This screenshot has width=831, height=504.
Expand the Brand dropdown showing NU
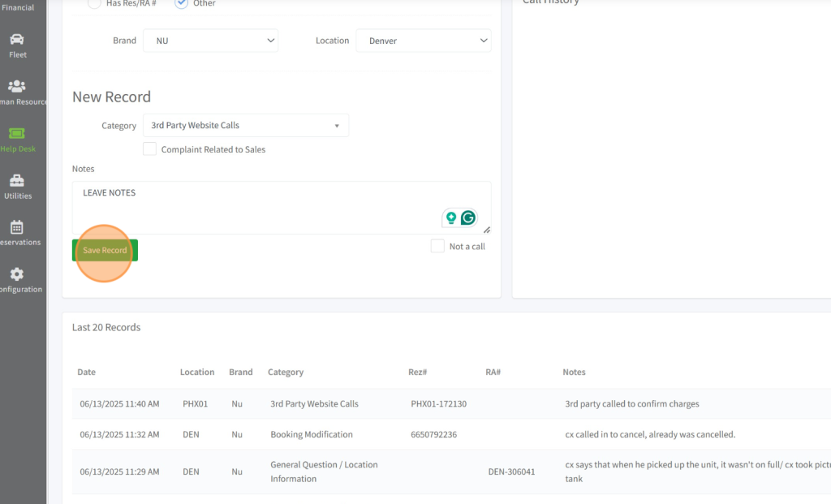(x=211, y=41)
